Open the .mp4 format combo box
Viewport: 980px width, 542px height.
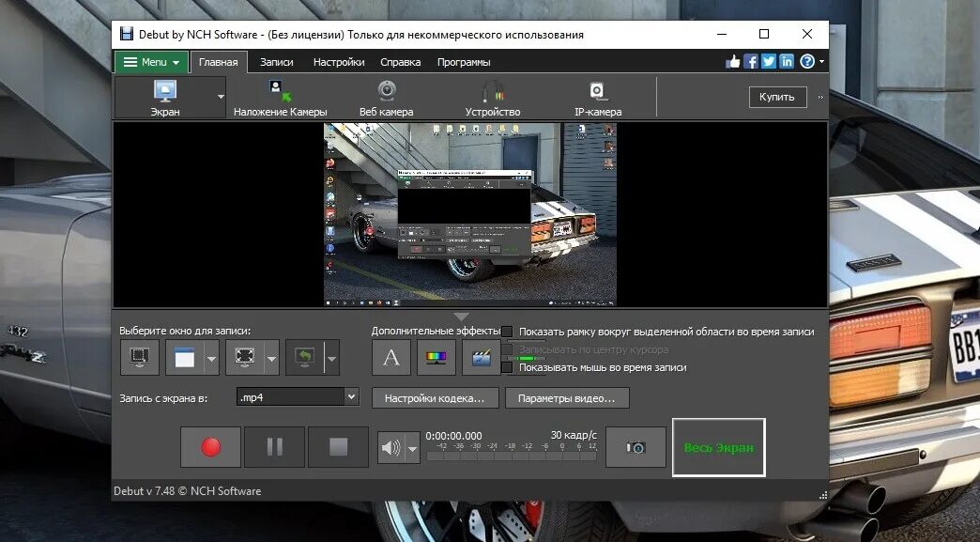point(298,397)
